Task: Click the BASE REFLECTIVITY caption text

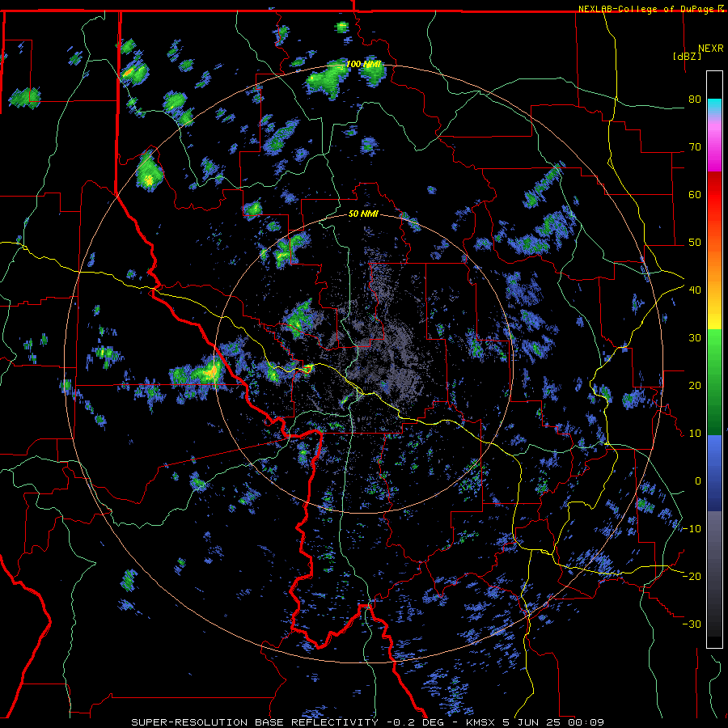Action: [x=316, y=722]
